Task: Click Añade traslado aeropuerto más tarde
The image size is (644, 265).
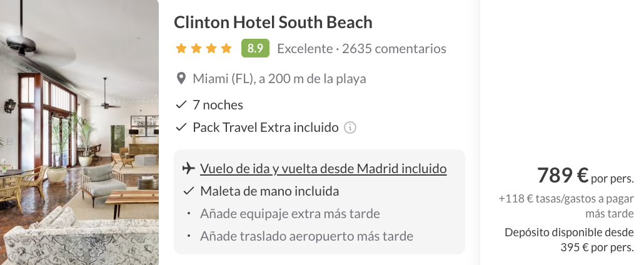Action: (306, 236)
